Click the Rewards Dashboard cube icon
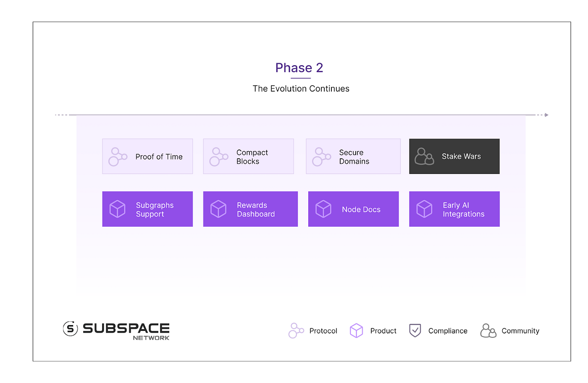 pyautogui.click(x=218, y=209)
